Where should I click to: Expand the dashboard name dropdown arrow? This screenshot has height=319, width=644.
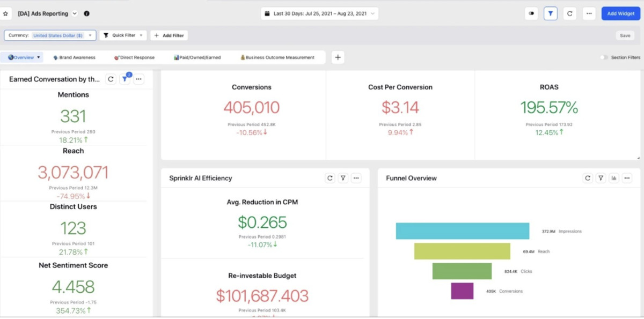pos(75,13)
